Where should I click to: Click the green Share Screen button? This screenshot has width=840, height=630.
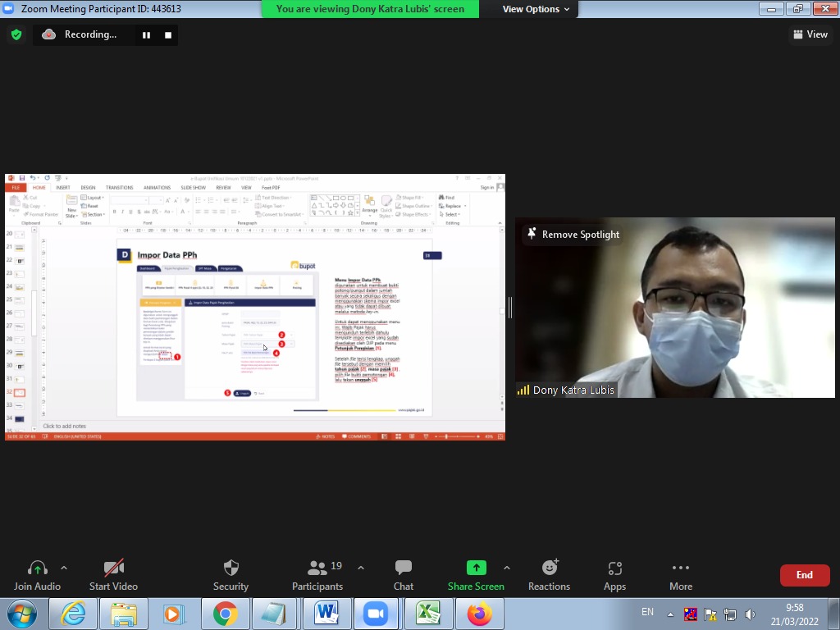tap(476, 568)
